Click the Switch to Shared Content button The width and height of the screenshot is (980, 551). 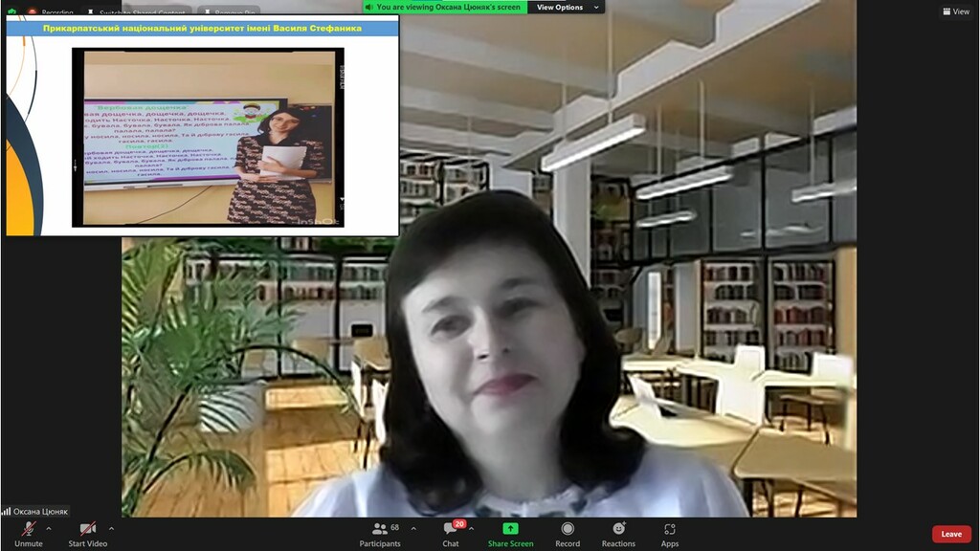click(x=136, y=12)
